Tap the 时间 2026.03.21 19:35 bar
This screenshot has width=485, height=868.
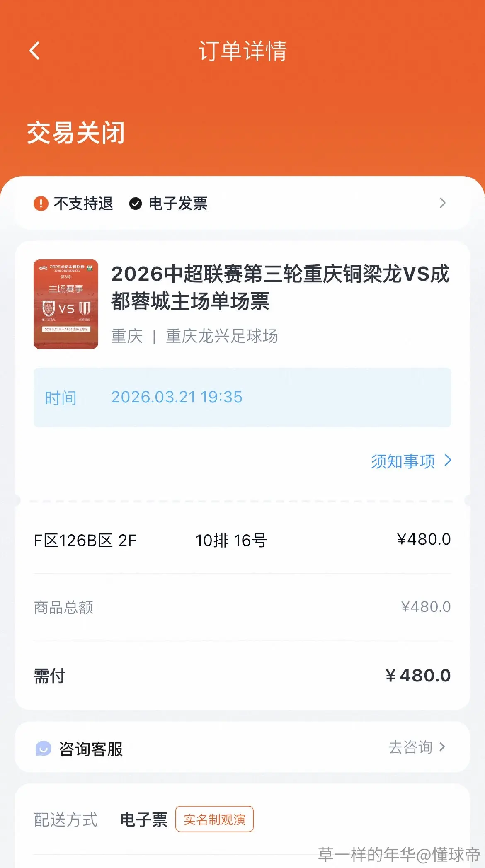click(243, 398)
